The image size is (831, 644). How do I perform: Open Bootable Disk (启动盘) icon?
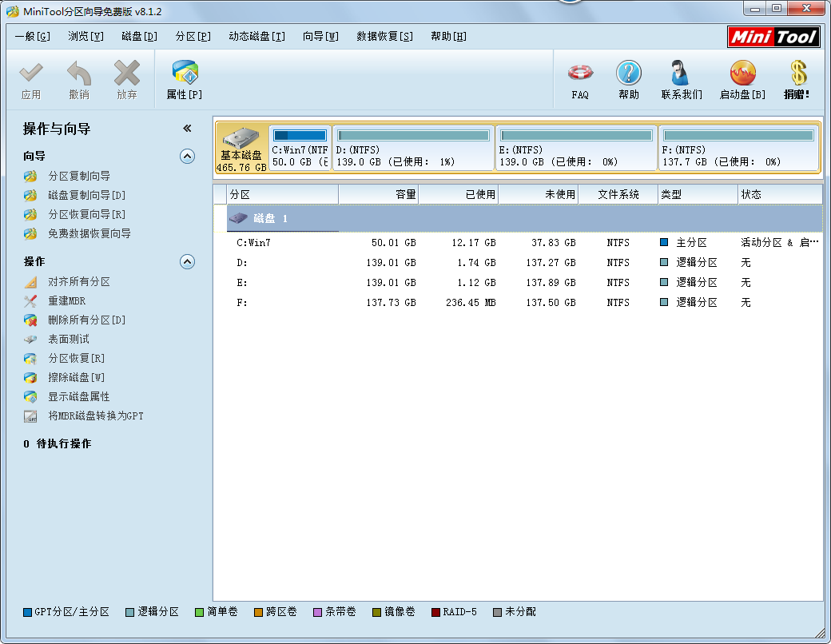click(742, 73)
